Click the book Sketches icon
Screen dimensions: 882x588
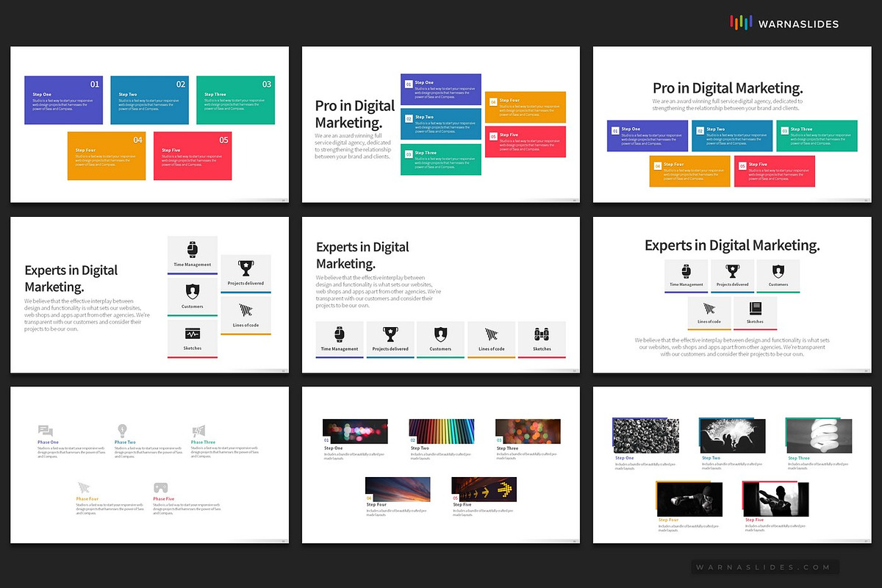pos(755,309)
